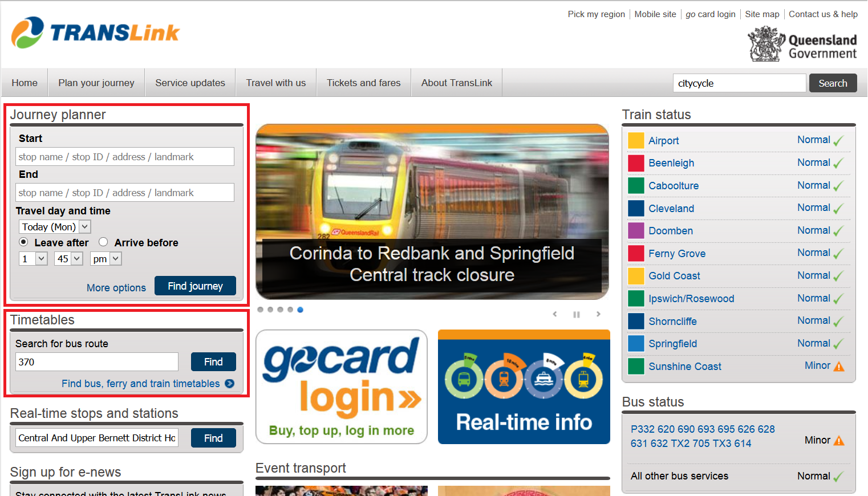Click the Beenleigh line red swatch
The height and width of the screenshot is (496, 868).
[636, 163]
